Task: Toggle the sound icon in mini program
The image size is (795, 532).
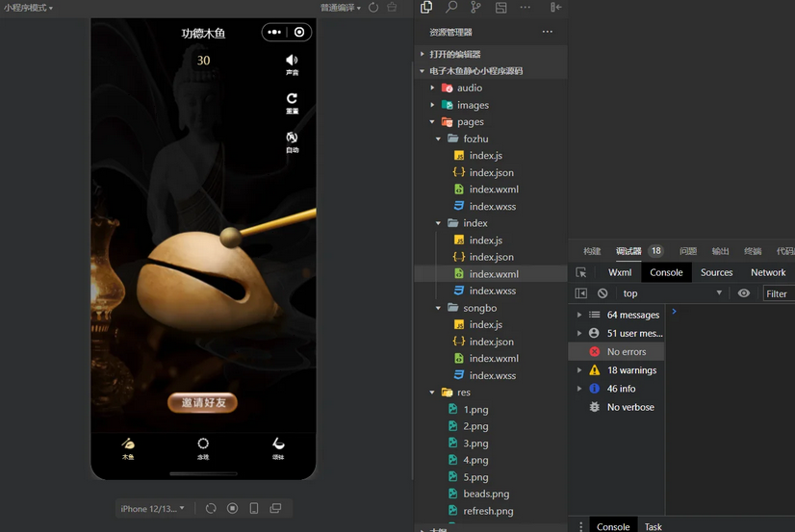Action: point(292,63)
